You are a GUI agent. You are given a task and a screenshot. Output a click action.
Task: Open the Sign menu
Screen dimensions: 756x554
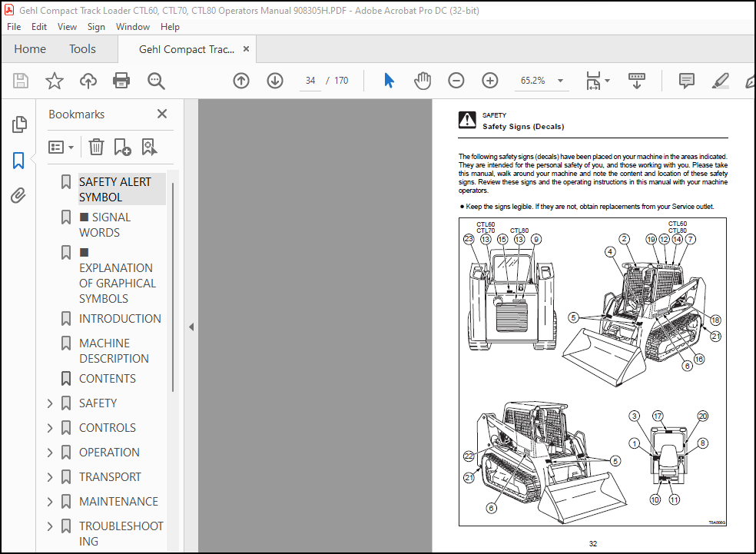click(96, 27)
